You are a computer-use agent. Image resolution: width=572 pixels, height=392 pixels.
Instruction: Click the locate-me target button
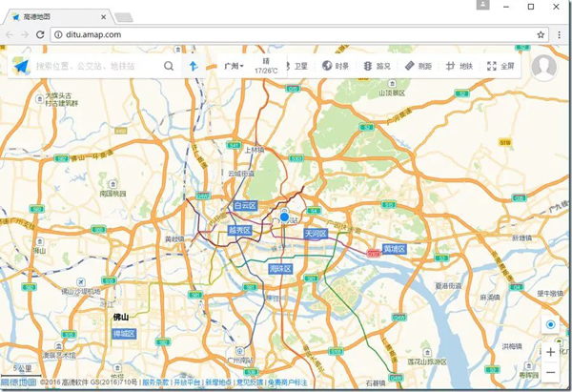pyautogui.click(x=550, y=324)
